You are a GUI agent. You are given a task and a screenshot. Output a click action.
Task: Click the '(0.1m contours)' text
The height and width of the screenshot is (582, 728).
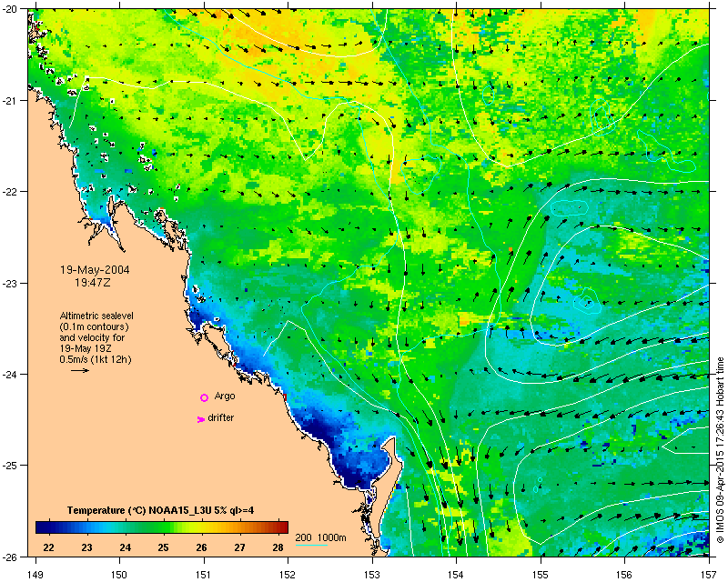coord(95,326)
